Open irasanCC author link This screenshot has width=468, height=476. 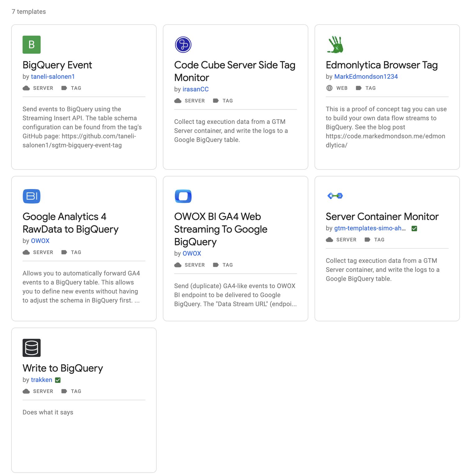[195, 89]
